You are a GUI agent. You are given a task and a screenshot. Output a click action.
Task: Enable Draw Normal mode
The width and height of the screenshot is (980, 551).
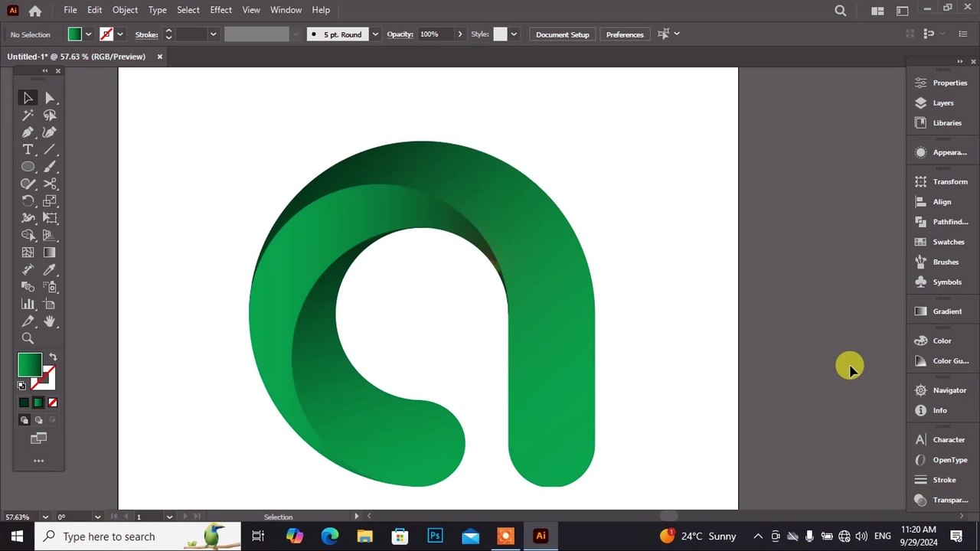pos(24,420)
